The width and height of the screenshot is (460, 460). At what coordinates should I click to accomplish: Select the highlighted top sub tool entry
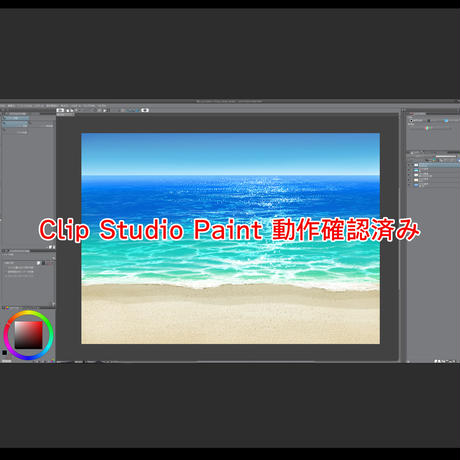[16, 118]
